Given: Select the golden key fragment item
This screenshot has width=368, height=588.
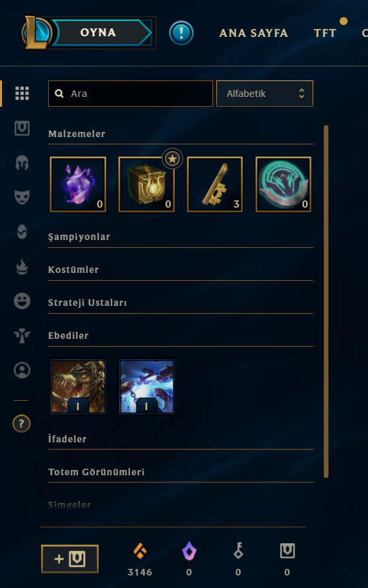Looking at the screenshot, I should coord(215,185).
